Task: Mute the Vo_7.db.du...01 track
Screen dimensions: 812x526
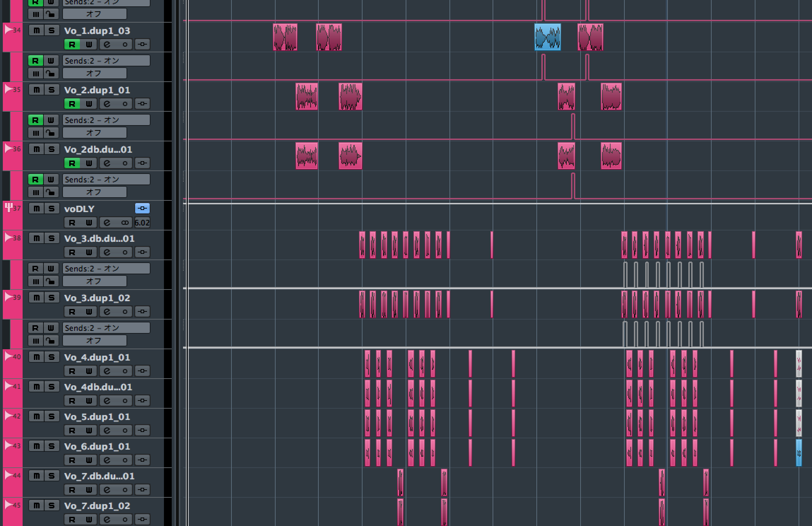Action: pyautogui.click(x=36, y=476)
